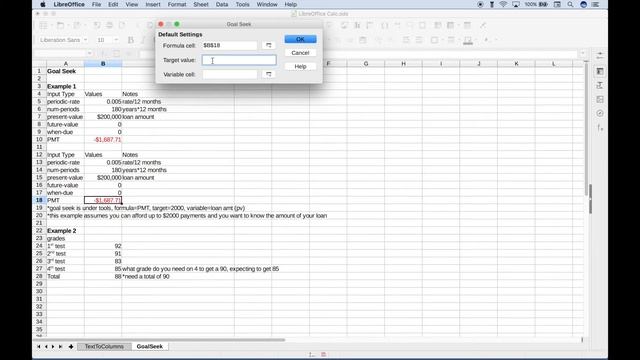
Task: Open Notification Center from the menu bar
Action: coord(596,4)
